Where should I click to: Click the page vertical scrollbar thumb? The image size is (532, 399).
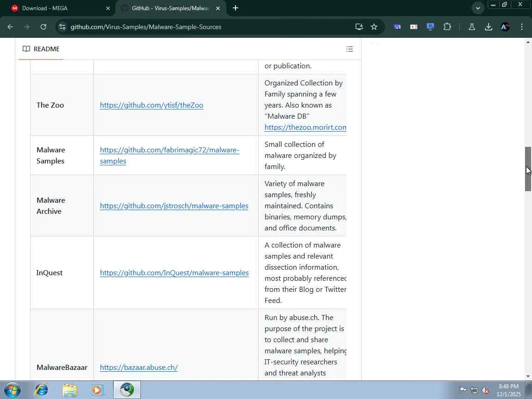point(528,169)
